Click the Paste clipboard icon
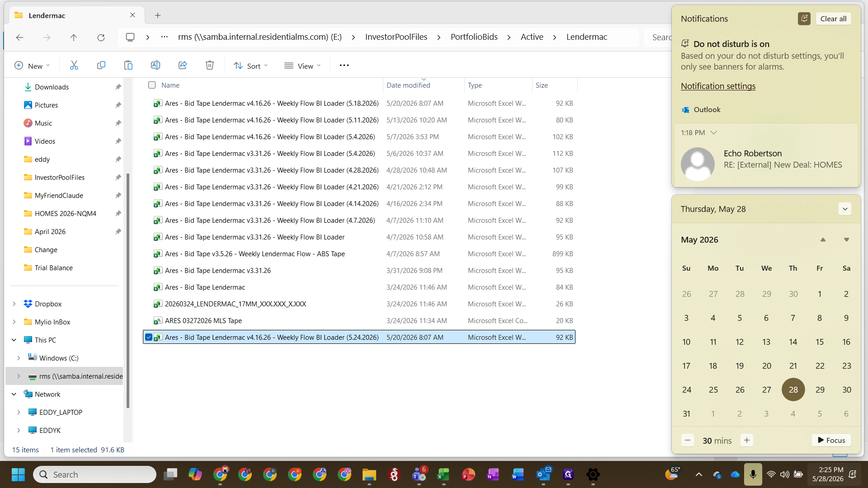The image size is (868, 488). [x=128, y=66]
